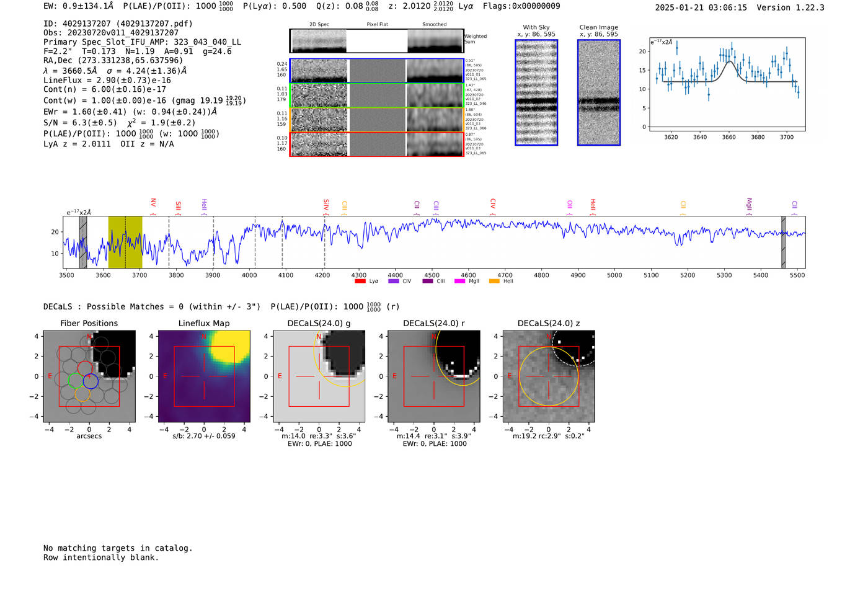This screenshot has width=868, height=591.
Task: Click the magenta MgII legend swatch
Action: (x=460, y=282)
